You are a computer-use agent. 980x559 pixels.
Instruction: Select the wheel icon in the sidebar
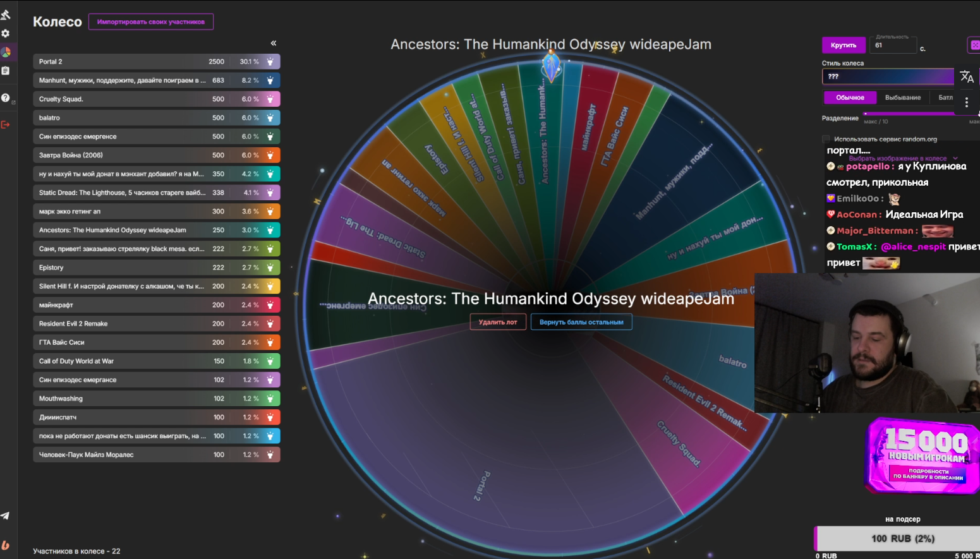click(6, 52)
